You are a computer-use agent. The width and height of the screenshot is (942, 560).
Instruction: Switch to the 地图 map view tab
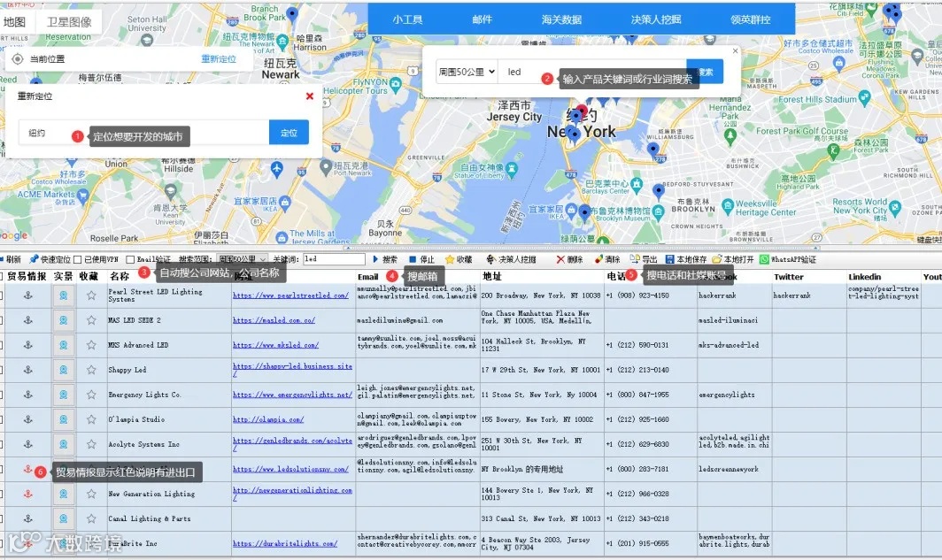[14, 21]
